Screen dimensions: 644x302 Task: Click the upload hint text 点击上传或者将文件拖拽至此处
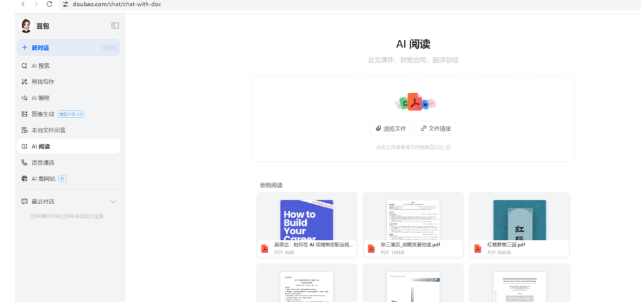410,148
